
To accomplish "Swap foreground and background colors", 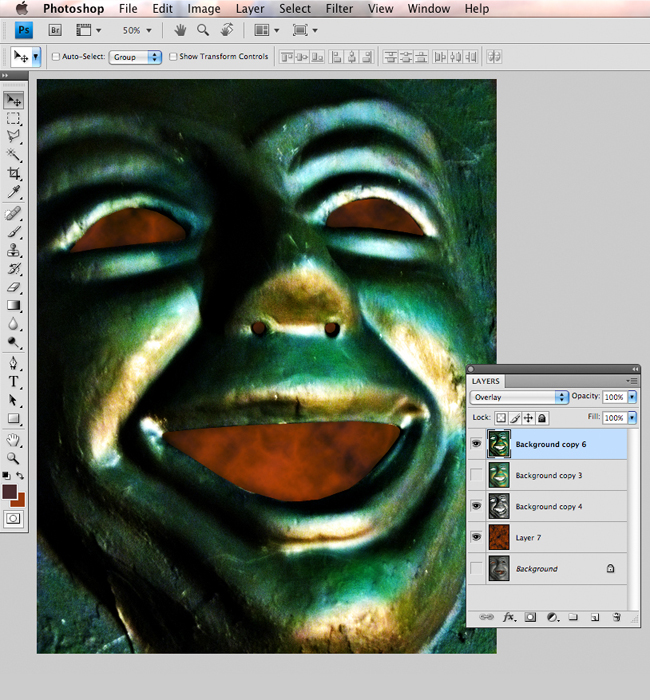I will coord(20,475).
